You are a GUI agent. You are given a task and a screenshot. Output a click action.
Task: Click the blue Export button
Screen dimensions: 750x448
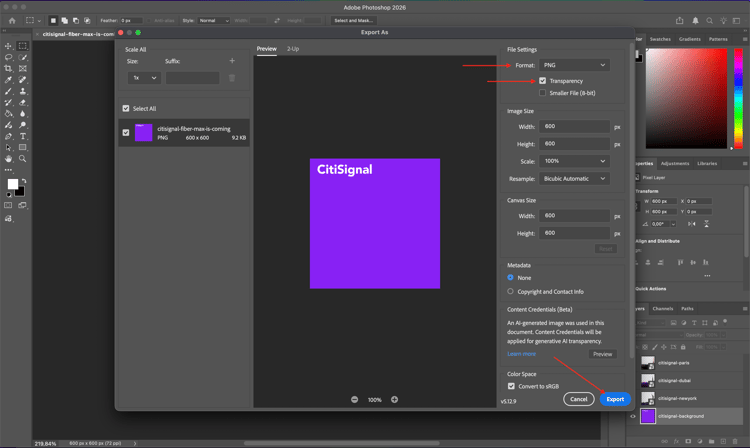pyautogui.click(x=615, y=399)
